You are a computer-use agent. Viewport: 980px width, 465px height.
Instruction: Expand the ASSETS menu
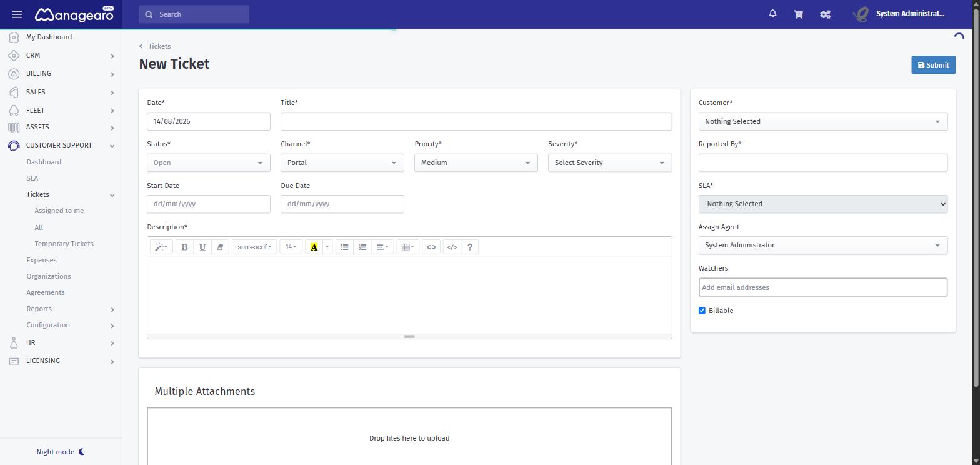pyautogui.click(x=112, y=128)
